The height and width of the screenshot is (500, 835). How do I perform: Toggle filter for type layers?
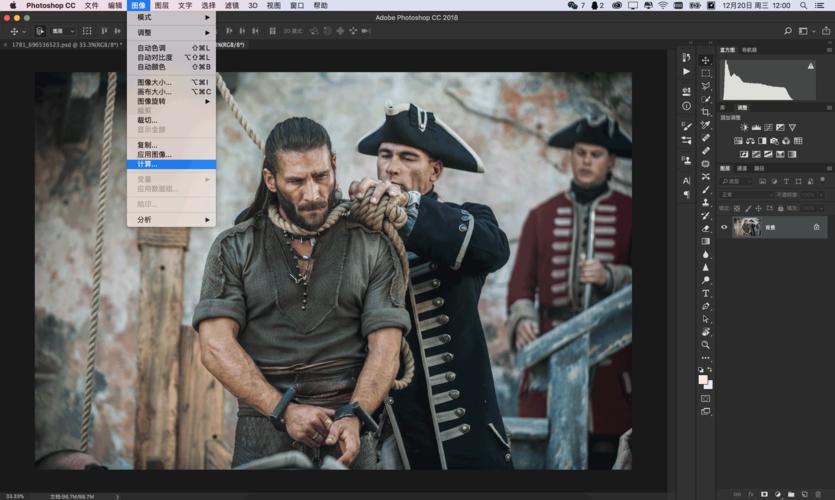786,181
